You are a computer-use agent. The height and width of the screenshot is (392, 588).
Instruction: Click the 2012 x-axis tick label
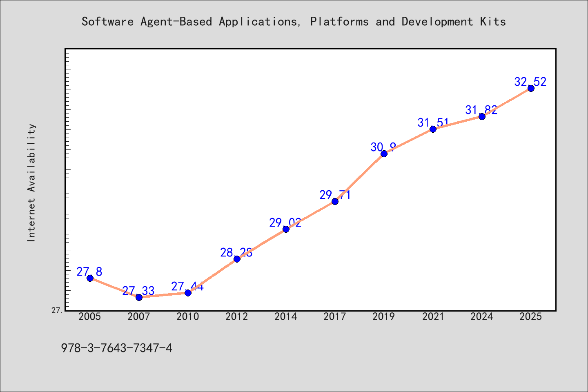coord(237,317)
